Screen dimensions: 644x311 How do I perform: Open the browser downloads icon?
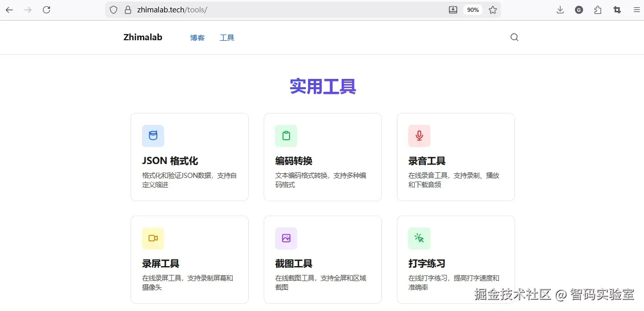(560, 9)
